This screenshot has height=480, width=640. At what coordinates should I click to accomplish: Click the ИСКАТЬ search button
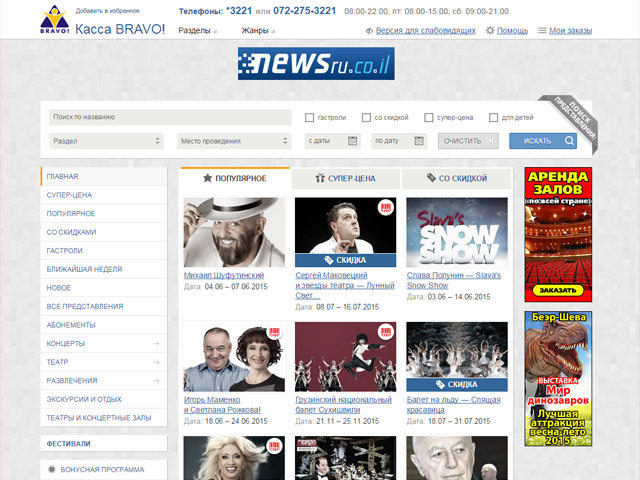543,141
